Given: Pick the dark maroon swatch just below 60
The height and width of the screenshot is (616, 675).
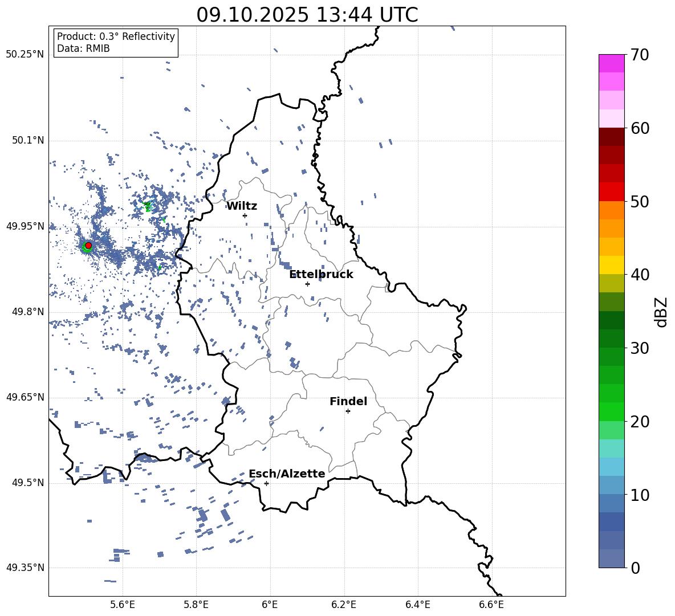Looking at the screenshot, I should 612,137.
